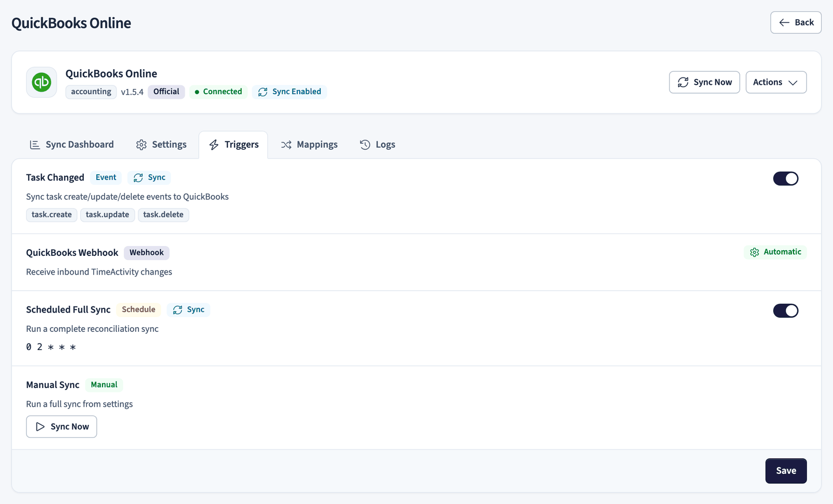Click the Sync task create/update/delete events description

128,197
